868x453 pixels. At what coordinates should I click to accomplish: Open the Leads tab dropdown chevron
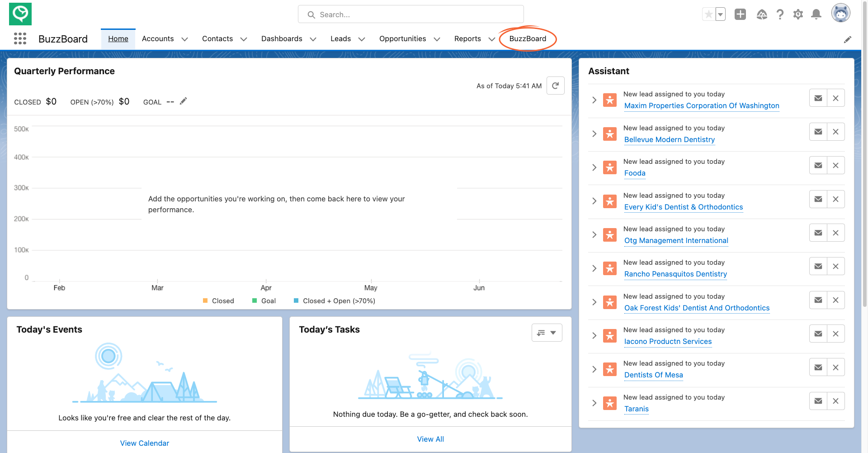click(x=362, y=39)
